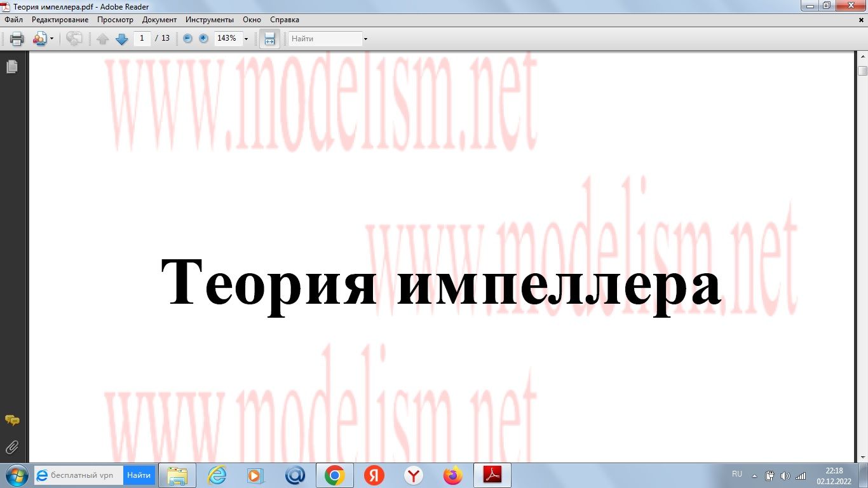Print the impeller document
Image resolution: width=868 pixels, height=488 pixels.
(16, 38)
